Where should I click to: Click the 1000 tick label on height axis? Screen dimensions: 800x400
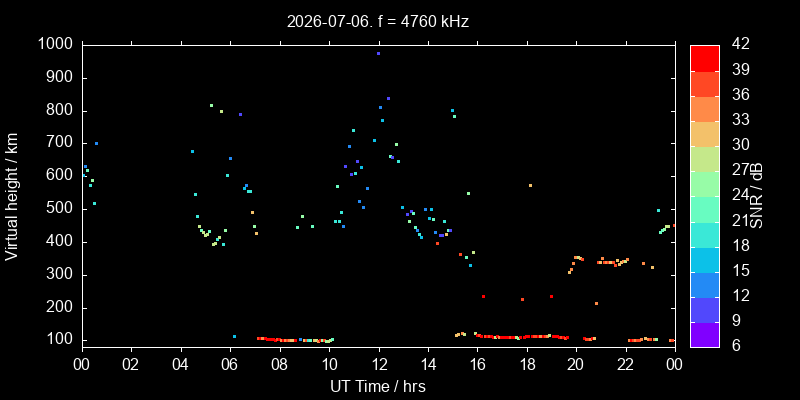click(x=55, y=44)
